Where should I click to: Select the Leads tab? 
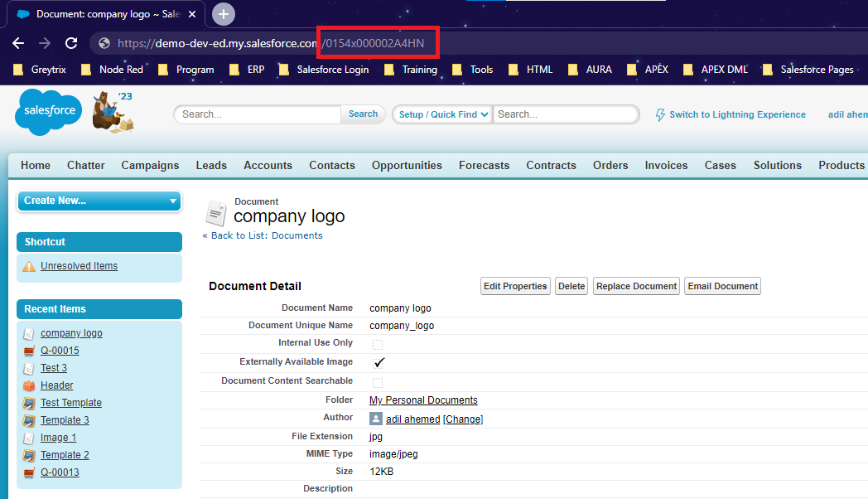[211, 166]
